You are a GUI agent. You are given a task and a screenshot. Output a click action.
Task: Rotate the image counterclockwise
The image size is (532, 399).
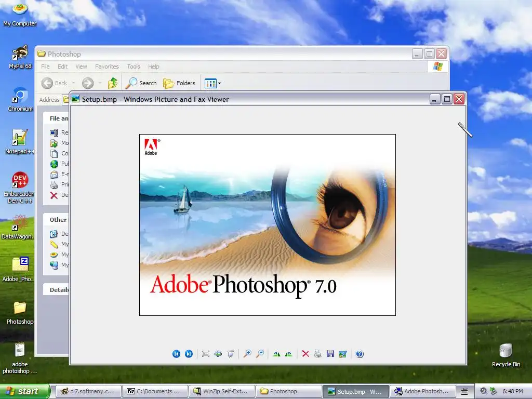(x=289, y=354)
